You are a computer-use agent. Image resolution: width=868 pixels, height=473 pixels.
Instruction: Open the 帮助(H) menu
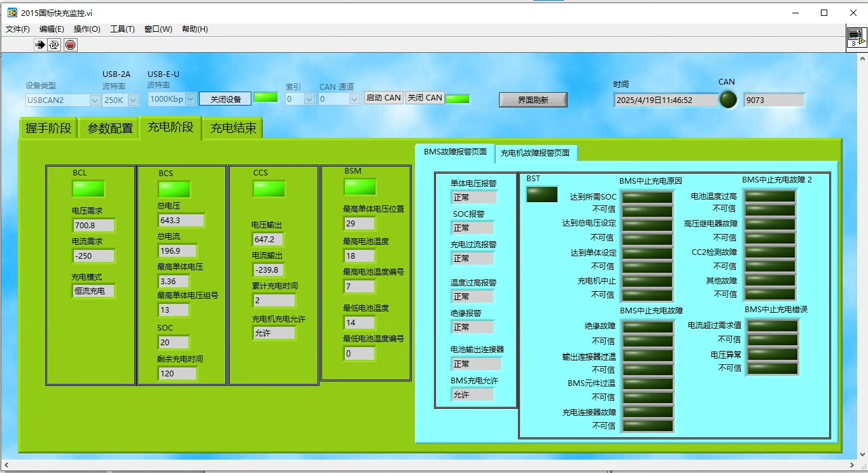(195, 29)
